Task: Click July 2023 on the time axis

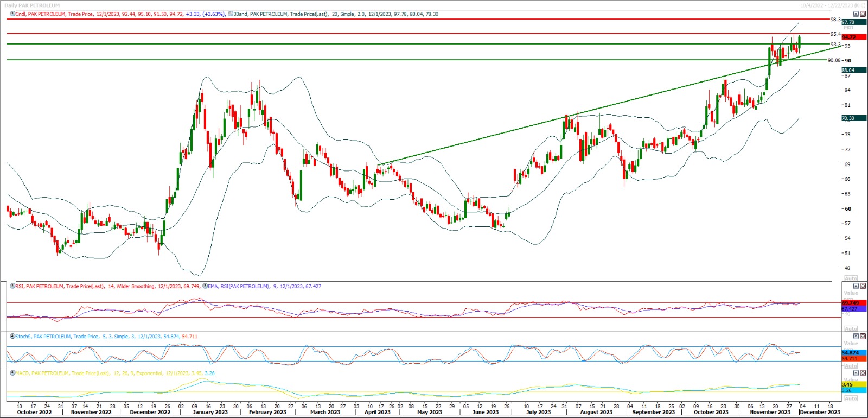Action: pos(539,412)
